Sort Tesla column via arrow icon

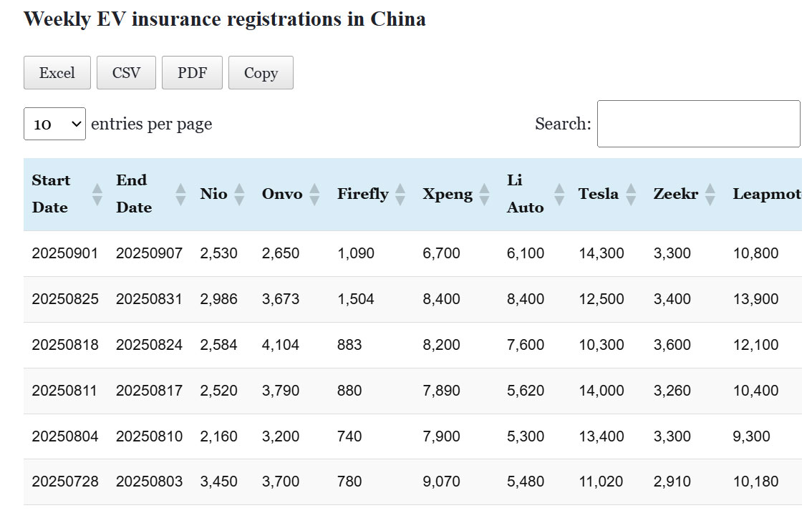pyautogui.click(x=631, y=194)
